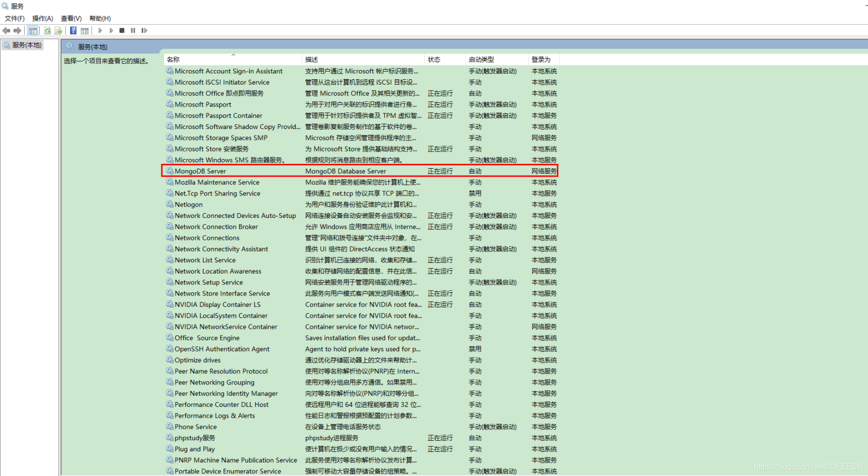Sort by the 状态 column header
868x476 pixels.
tap(445, 59)
